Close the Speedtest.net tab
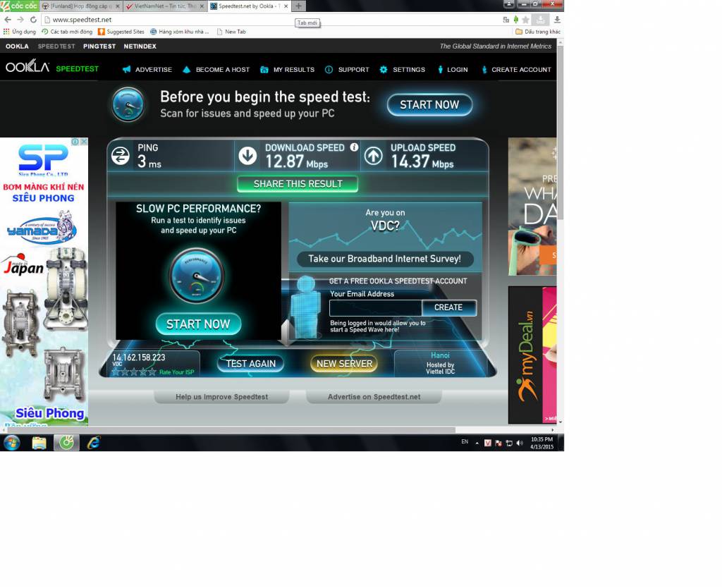The height and width of the screenshot is (588, 722). coord(286,6)
